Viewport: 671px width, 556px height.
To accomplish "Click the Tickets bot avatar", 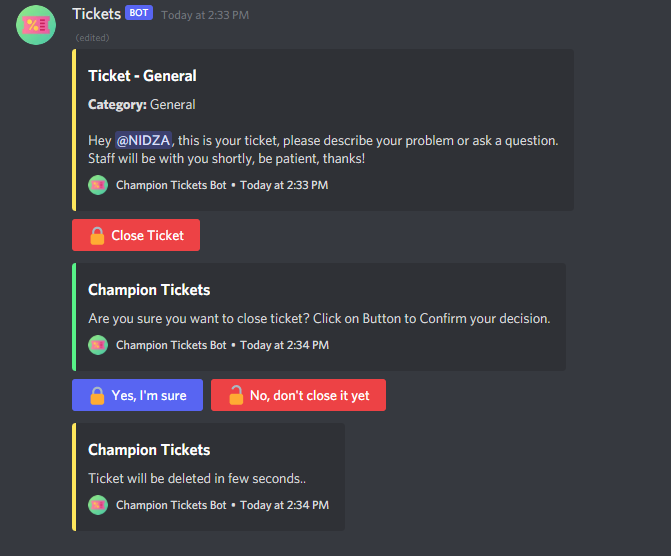I will pyautogui.click(x=35, y=25).
